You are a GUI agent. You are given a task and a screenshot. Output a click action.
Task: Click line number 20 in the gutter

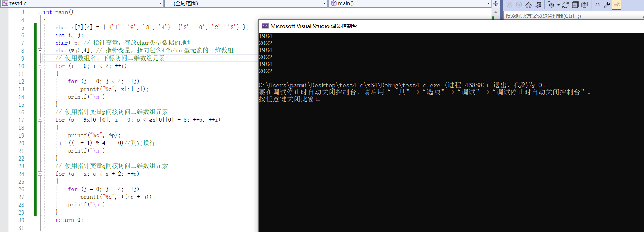click(21, 143)
